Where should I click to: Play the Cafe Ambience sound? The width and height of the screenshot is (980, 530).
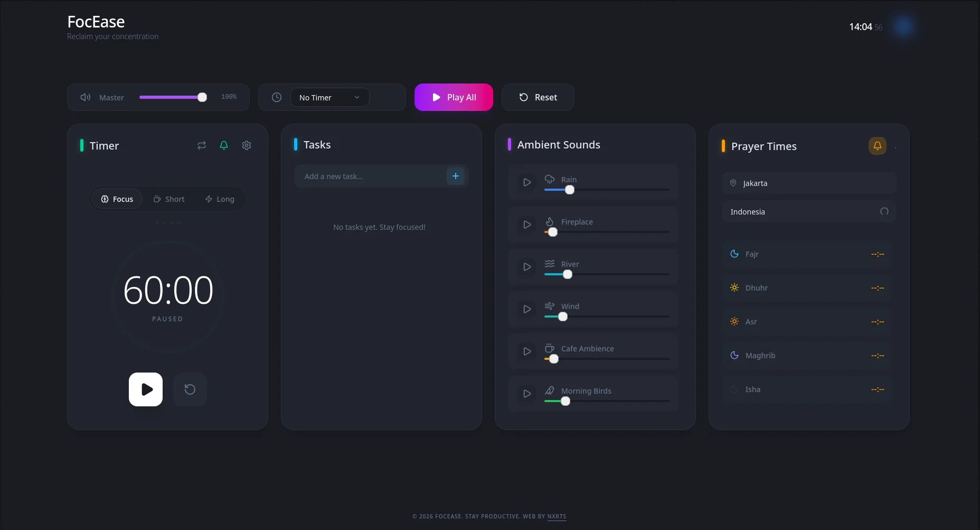(527, 351)
